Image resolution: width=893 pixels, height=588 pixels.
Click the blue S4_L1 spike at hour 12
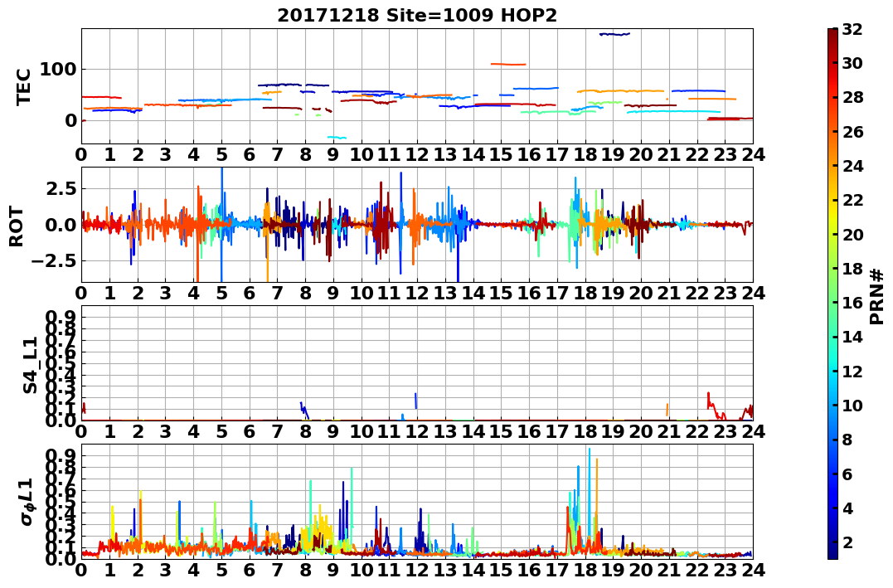416,401
